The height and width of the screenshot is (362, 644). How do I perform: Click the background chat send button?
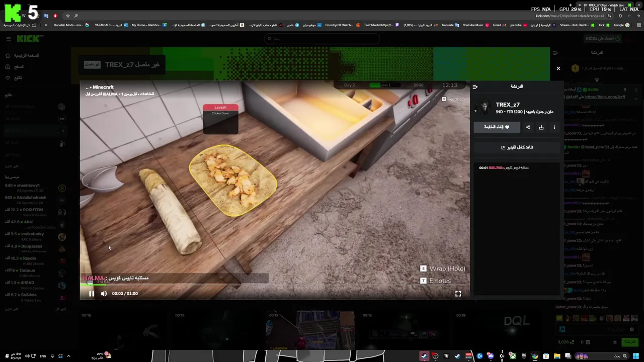pos(629,342)
